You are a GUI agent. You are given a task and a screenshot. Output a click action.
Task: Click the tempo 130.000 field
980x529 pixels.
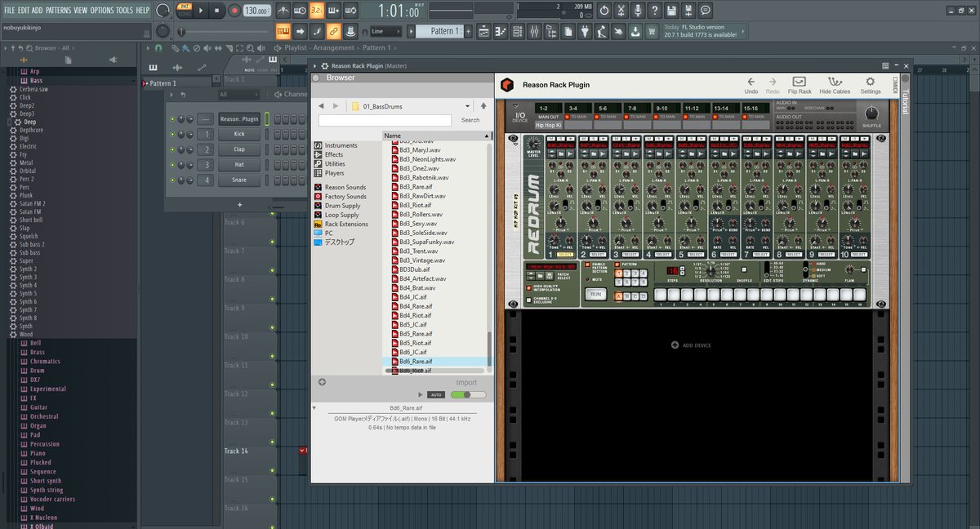click(x=257, y=11)
